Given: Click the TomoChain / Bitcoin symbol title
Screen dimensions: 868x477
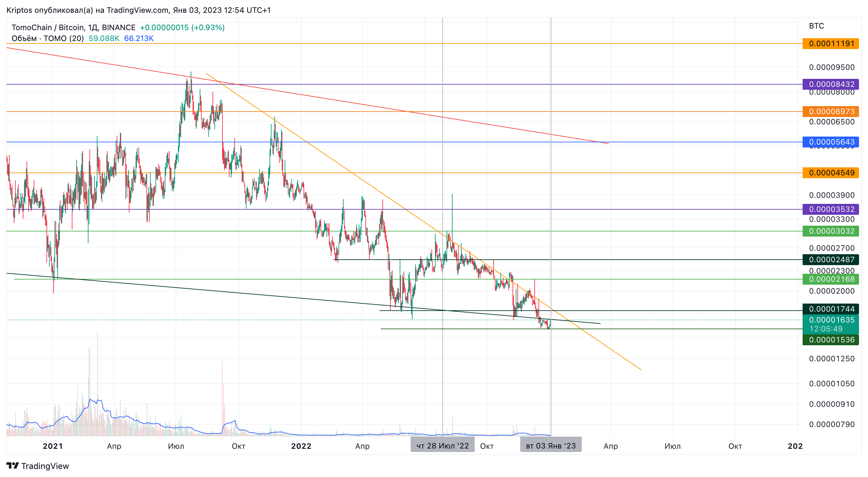Looking at the screenshot, I should pyautogui.click(x=73, y=27).
